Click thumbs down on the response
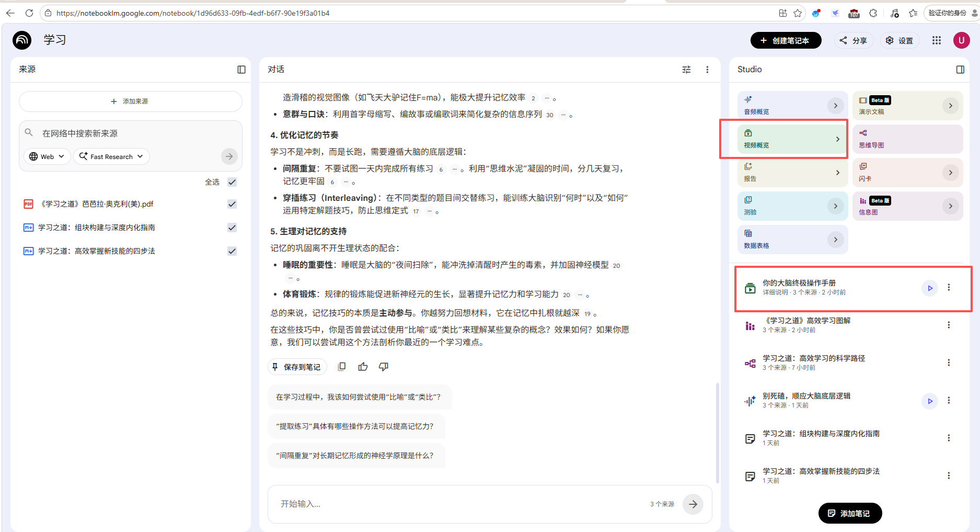 (384, 367)
